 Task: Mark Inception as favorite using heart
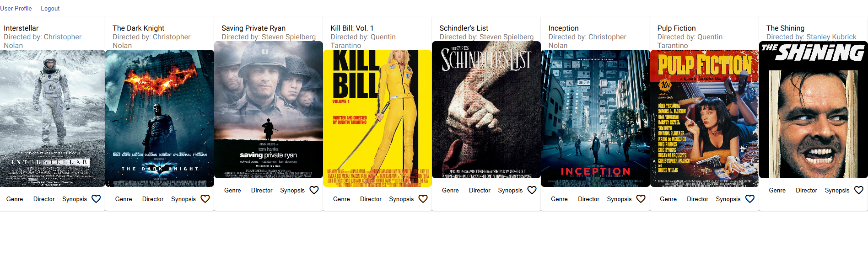(641, 199)
